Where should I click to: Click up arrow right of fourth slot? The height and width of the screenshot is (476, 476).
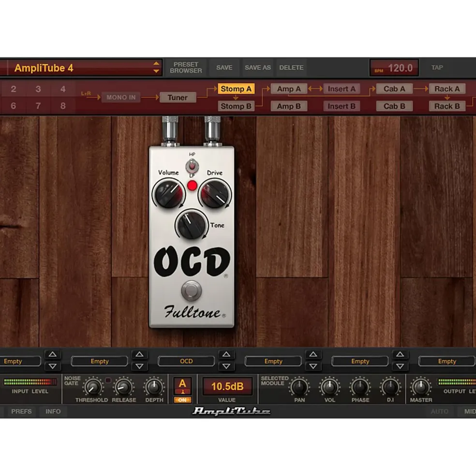313,354
